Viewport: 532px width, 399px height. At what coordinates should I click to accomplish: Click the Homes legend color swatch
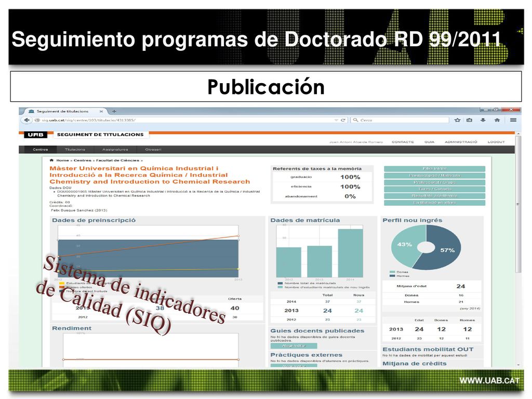392,276
